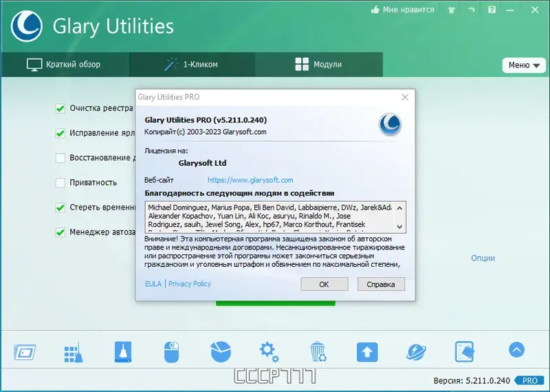Screen dimensions: 550x392
Task: Uncheck the 'Исправление ярл...' checkbox
Action: tap(60, 133)
